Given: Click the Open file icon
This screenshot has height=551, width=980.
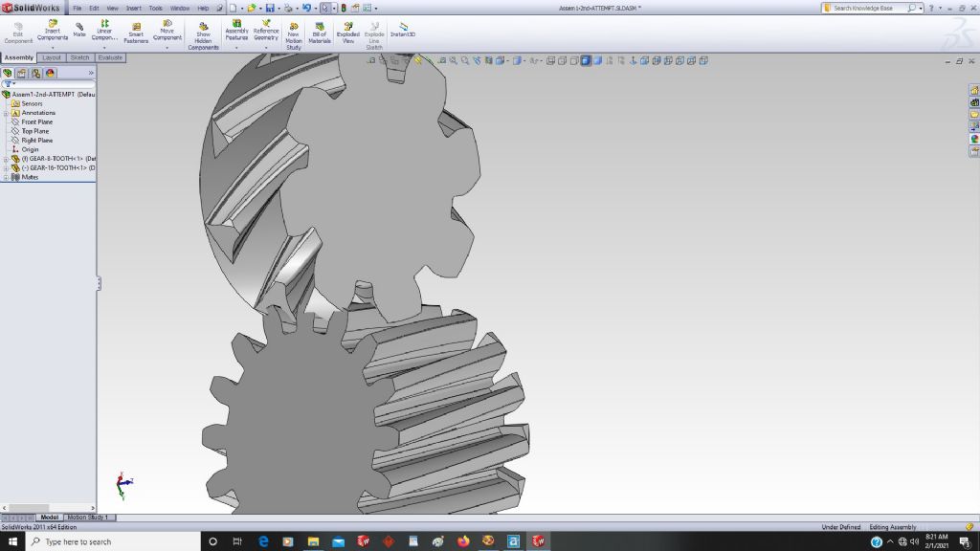Looking at the screenshot, I should click(x=252, y=8).
